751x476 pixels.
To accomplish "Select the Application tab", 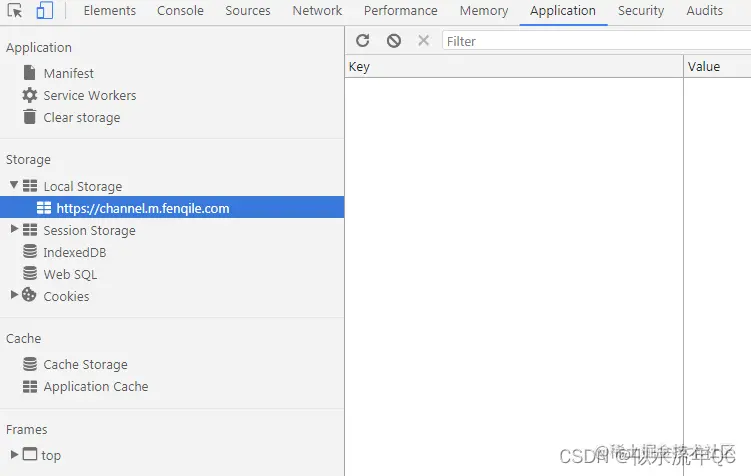I will tap(563, 11).
